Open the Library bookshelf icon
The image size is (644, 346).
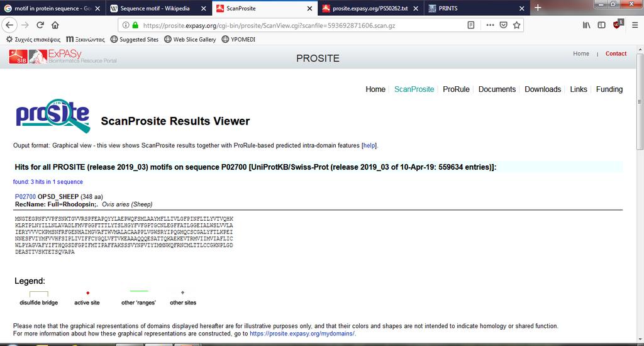click(x=587, y=25)
